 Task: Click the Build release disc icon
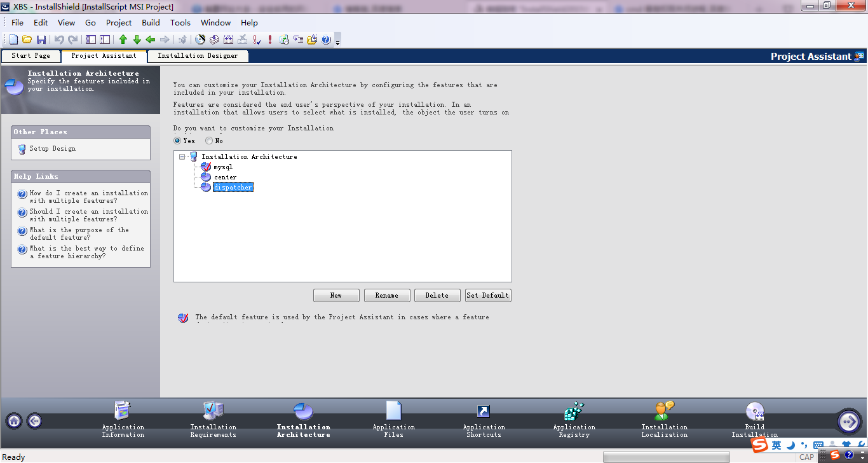point(200,39)
